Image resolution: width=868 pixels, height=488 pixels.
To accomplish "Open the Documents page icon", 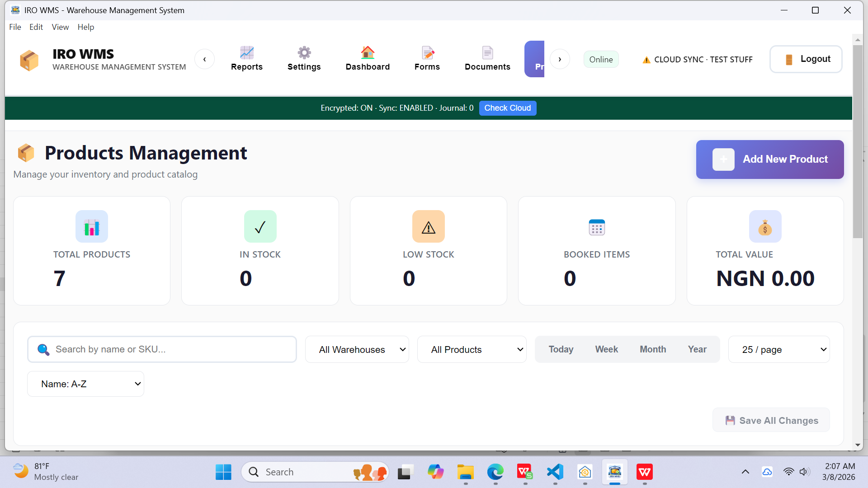I will click(487, 53).
